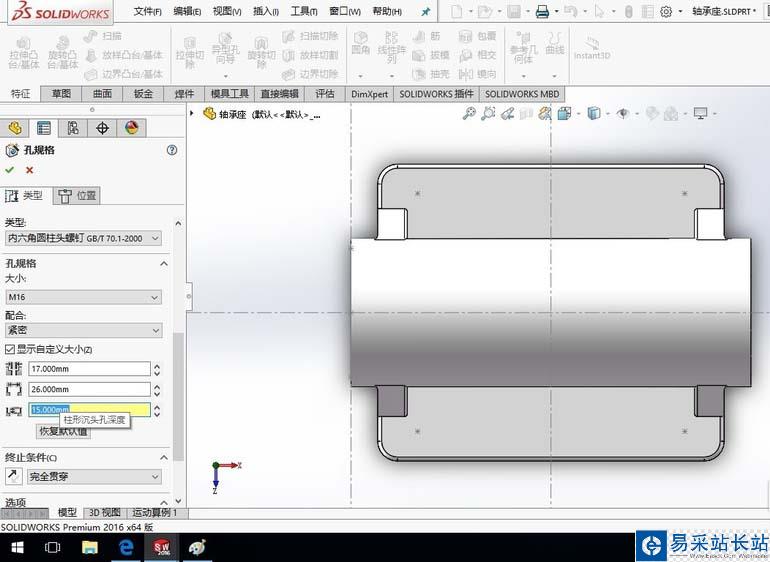Open the screw type standard dropdown
The height and width of the screenshot is (562, 770).
point(83,238)
